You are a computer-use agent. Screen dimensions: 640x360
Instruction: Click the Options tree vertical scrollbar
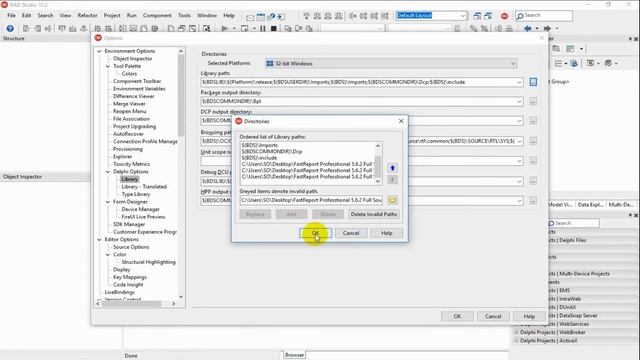pyautogui.click(x=181, y=175)
